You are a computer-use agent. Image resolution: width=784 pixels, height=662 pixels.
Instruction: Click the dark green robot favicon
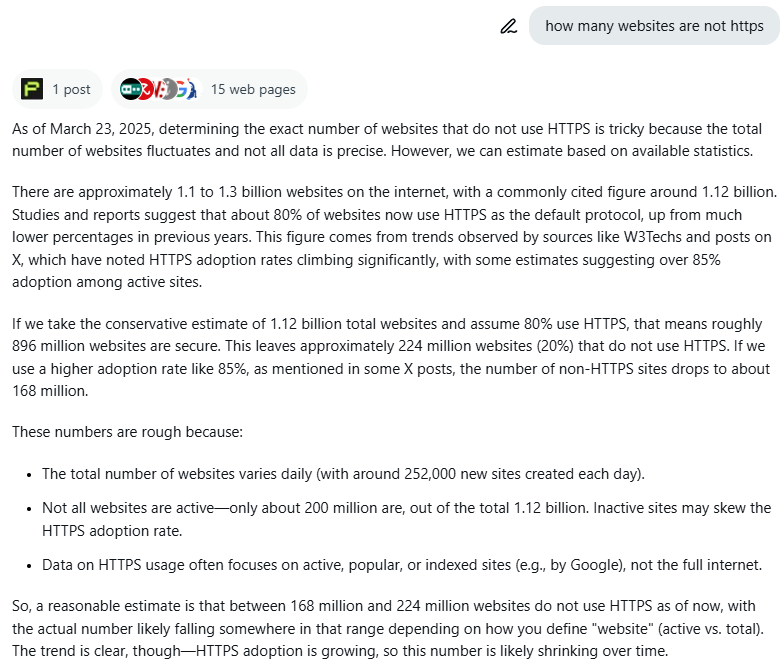(x=131, y=89)
